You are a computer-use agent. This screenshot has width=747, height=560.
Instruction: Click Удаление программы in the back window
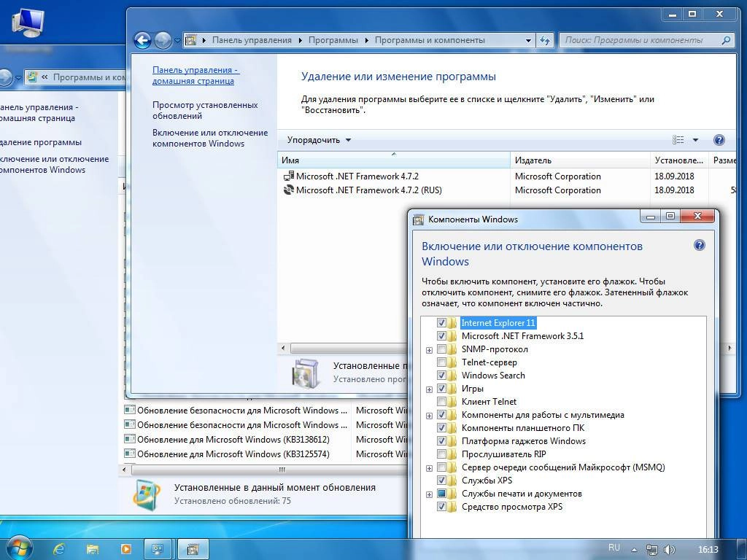point(41,142)
